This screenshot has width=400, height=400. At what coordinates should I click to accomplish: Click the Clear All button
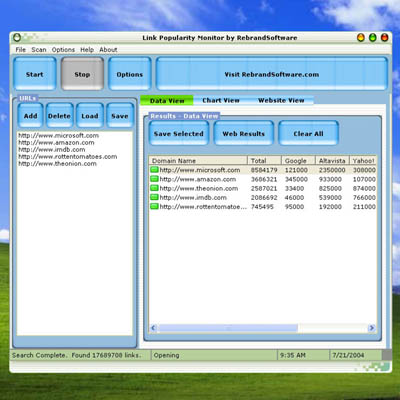[308, 133]
